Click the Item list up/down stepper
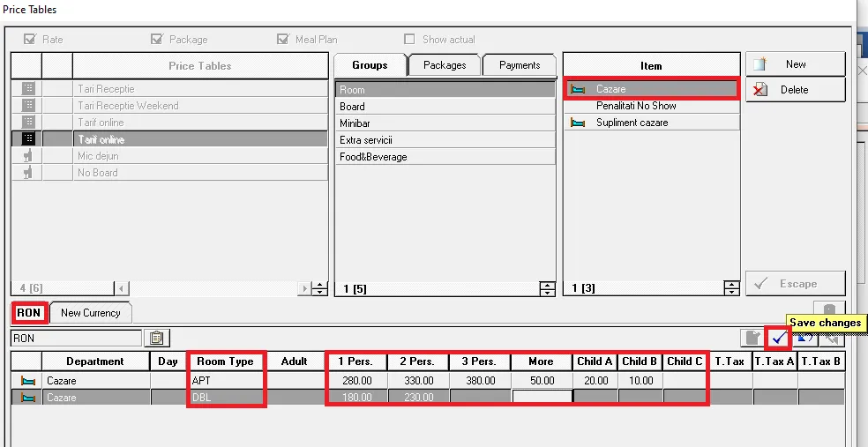The height and width of the screenshot is (447, 868). (x=731, y=288)
